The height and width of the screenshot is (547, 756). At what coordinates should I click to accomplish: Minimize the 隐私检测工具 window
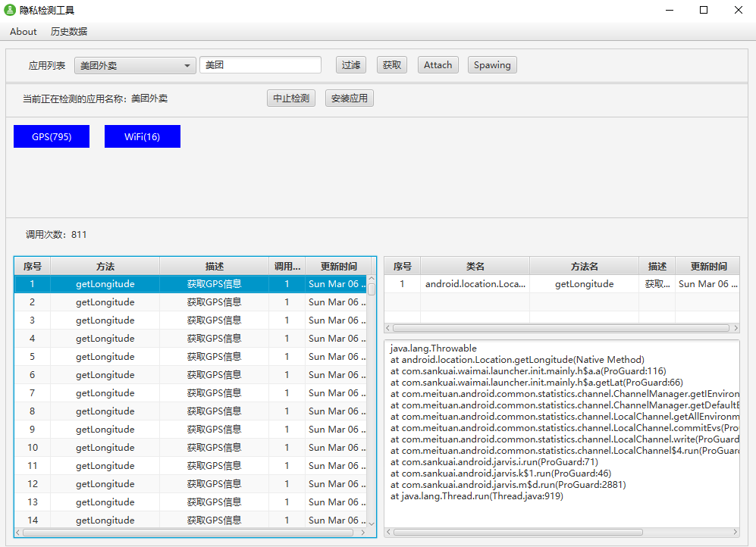click(670, 10)
